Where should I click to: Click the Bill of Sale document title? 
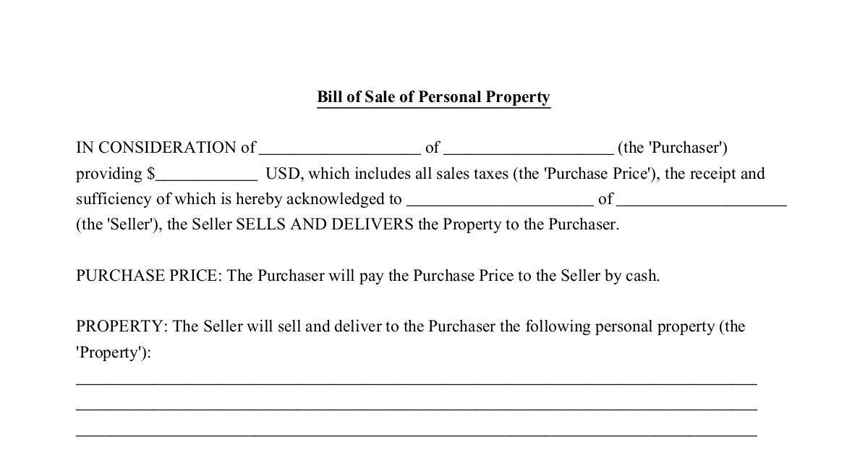(x=433, y=97)
